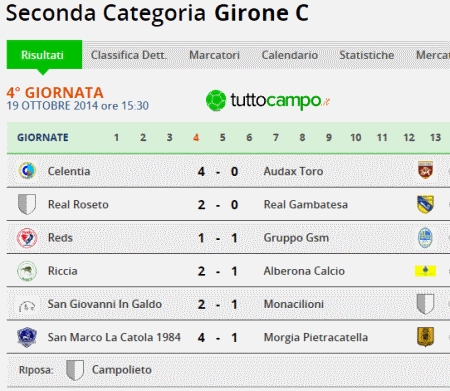450x391 pixels.
Task: Go to the Calendario tab
Action: [290, 55]
